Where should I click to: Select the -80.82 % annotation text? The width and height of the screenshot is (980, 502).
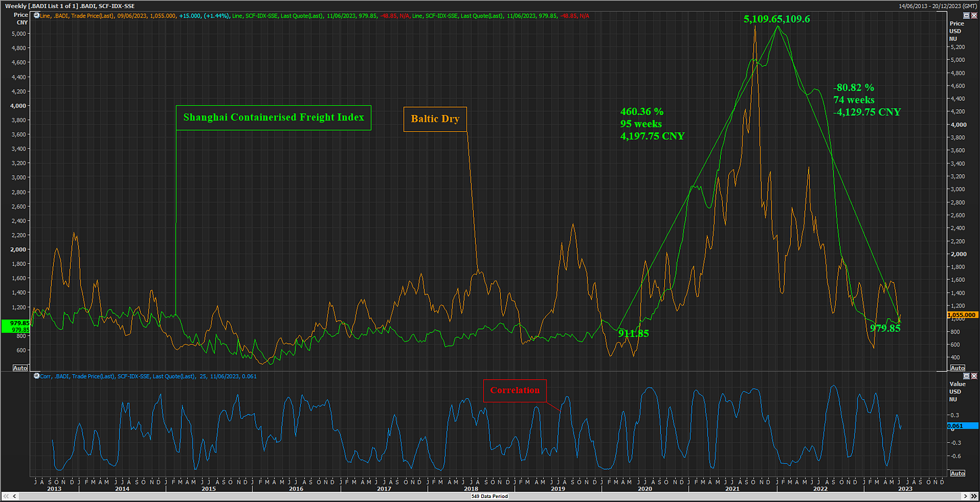853,87
